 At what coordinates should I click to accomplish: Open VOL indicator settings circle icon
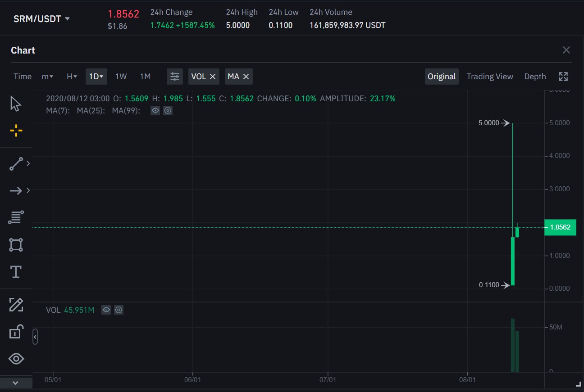[x=119, y=310]
